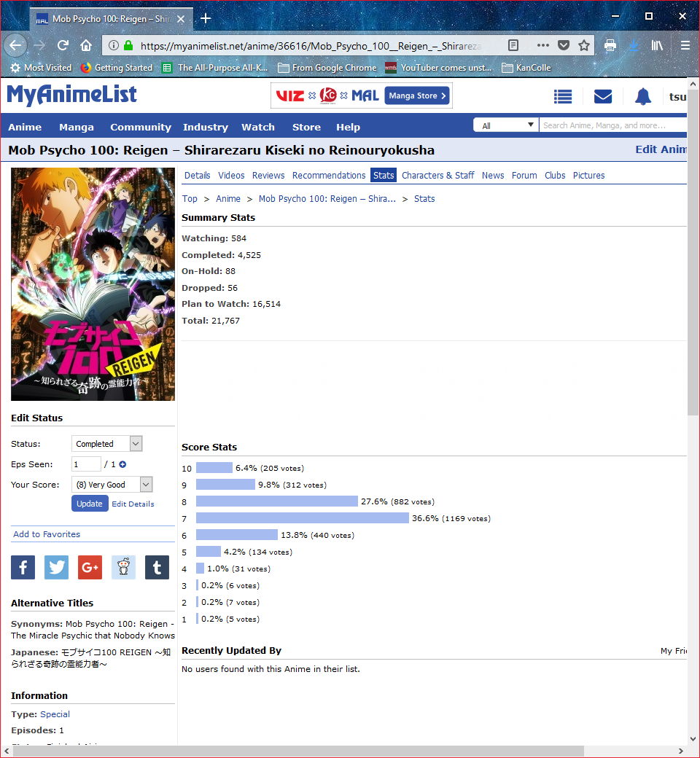Screen dimensions: 700x758
Task: Share on Tumblr icon
Action: [157, 567]
